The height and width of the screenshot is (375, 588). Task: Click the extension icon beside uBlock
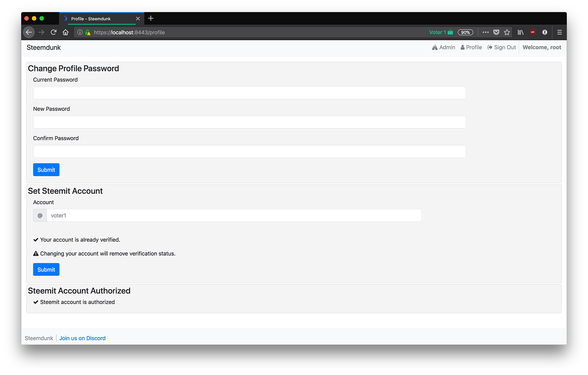point(545,32)
